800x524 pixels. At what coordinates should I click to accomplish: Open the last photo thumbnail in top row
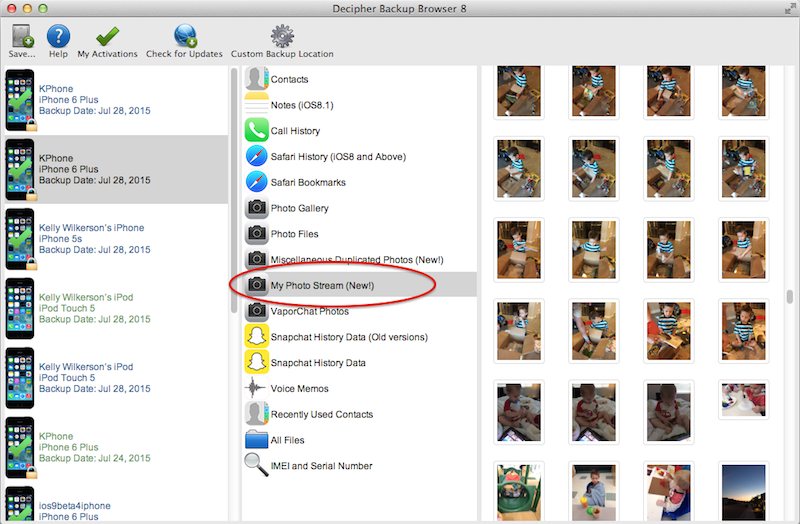coord(743,91)
